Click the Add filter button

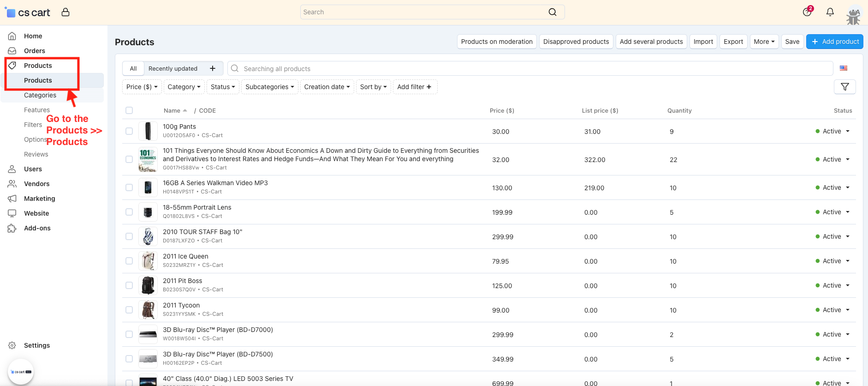pyautogui.click(x=414, y=87)
